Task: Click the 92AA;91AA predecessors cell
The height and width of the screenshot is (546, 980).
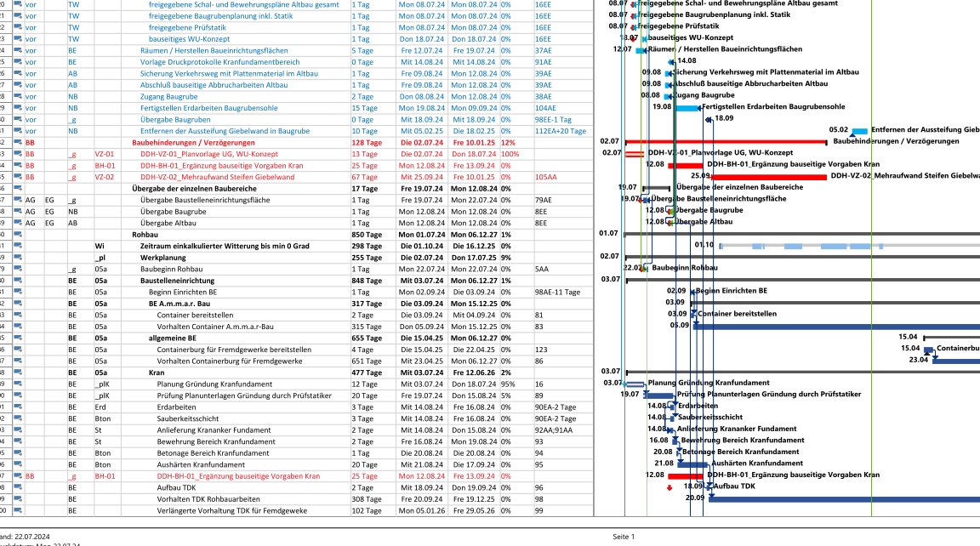Action: (x=554, y=429)
